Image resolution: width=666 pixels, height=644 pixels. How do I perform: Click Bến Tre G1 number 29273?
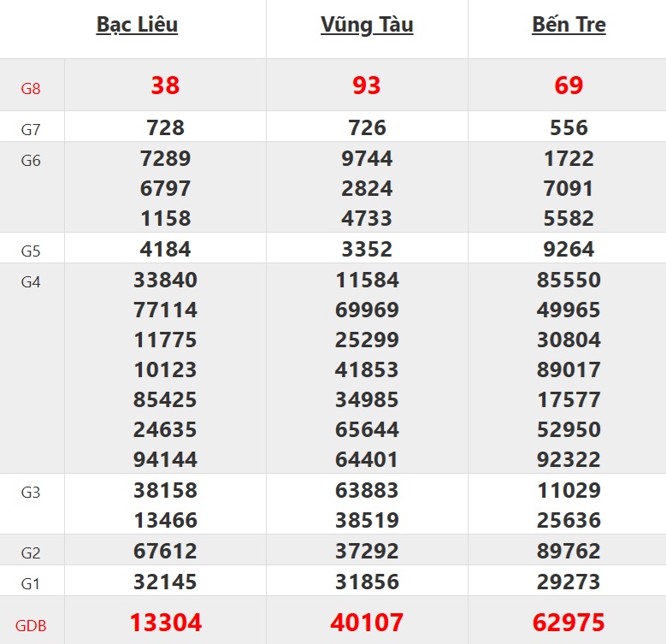coord(569,582)
